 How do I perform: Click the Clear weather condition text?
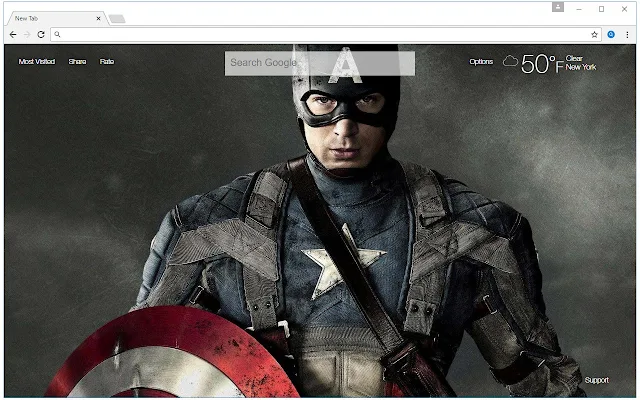click(574, 58)
